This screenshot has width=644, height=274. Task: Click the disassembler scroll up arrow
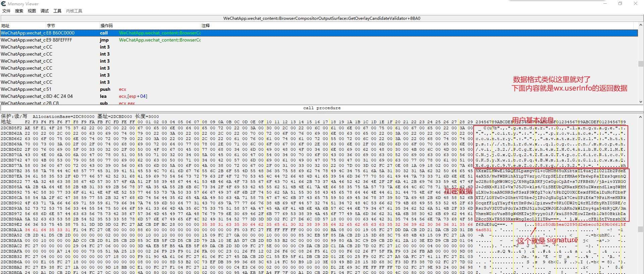(x=641, y=25)
